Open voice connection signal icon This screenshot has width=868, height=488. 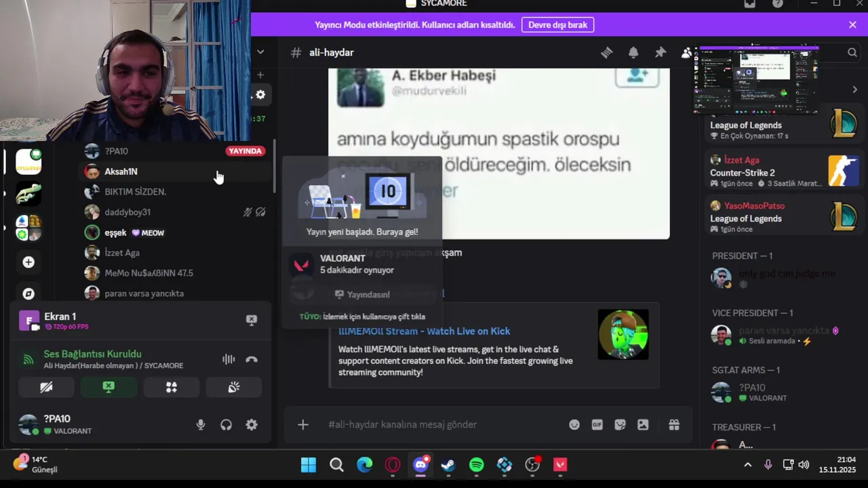[28, 360]
